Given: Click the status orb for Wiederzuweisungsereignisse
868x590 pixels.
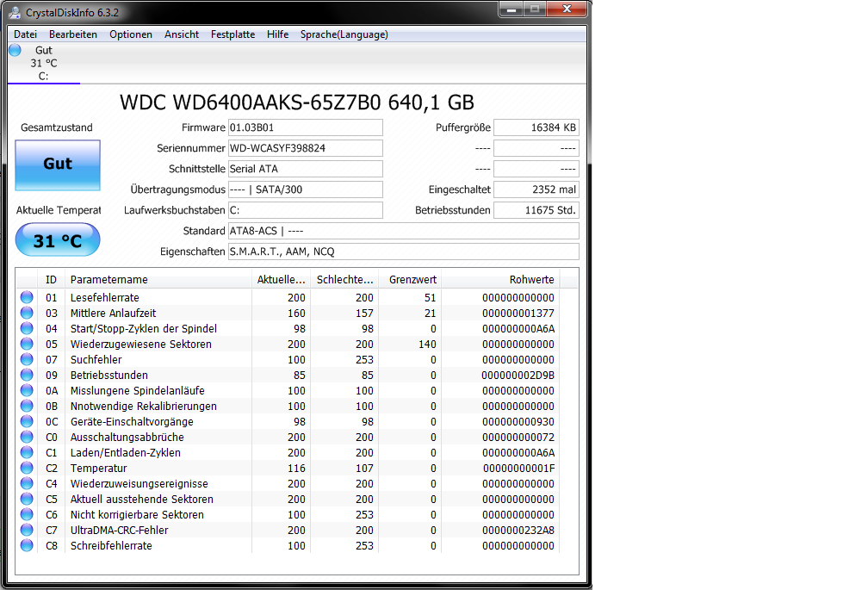Looking at the screenshot, I should tap(27, 483).
